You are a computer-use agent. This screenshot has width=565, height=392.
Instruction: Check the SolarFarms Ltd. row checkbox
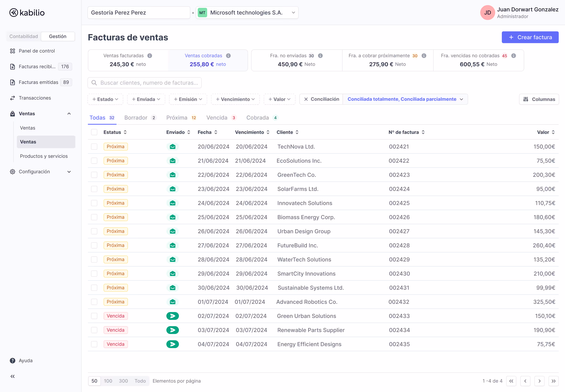[x=94, y=189]
